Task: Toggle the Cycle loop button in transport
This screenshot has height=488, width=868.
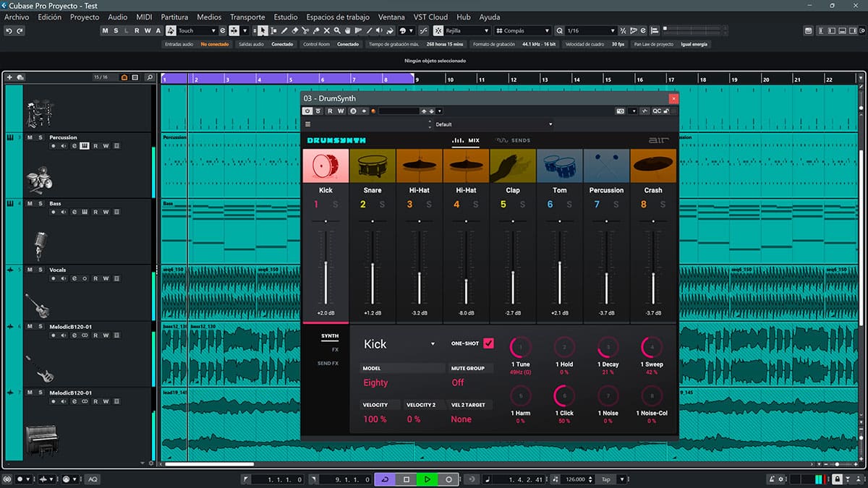Action: (385, 479)
